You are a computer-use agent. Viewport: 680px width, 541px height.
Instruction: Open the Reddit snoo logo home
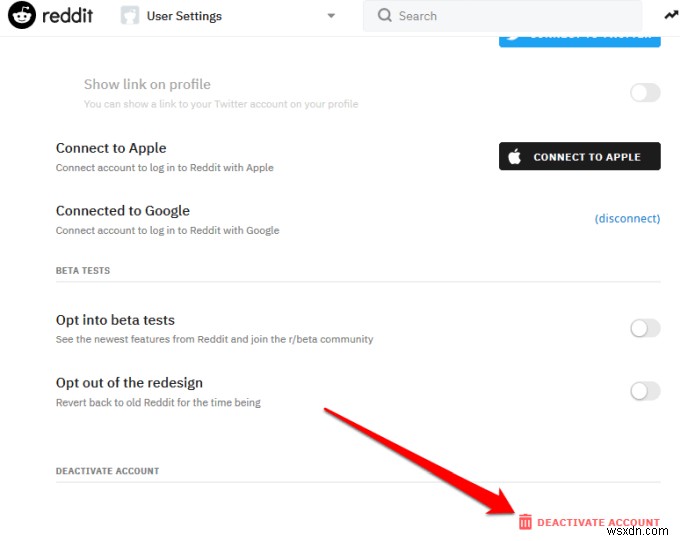[22, 15]
